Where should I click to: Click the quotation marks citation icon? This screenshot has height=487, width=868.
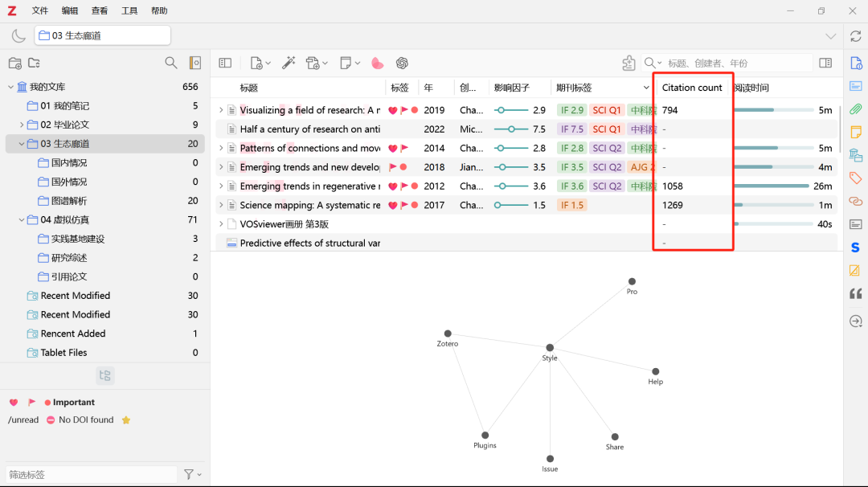click(855, 294)
